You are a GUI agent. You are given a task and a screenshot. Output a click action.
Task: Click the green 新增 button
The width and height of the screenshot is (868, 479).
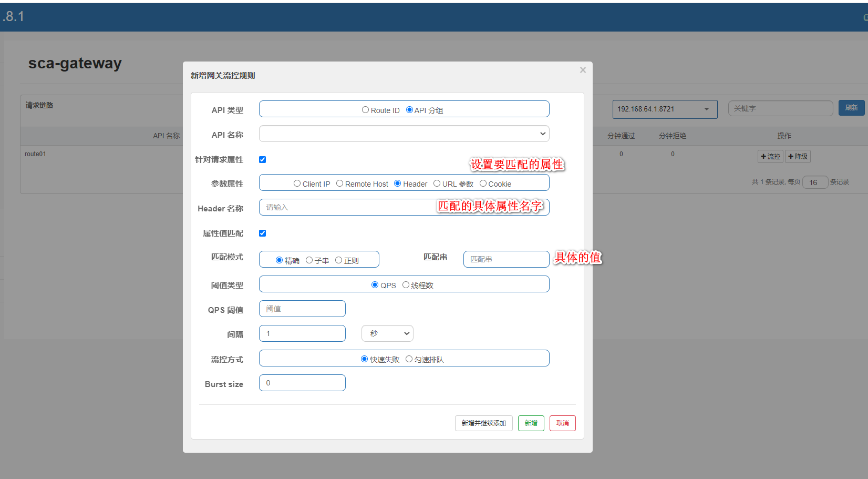531,423
